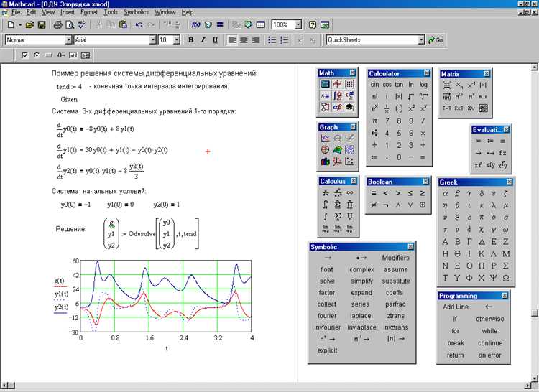
Task: Open the QuickSheets dropdown
Action: coord(421,39)
